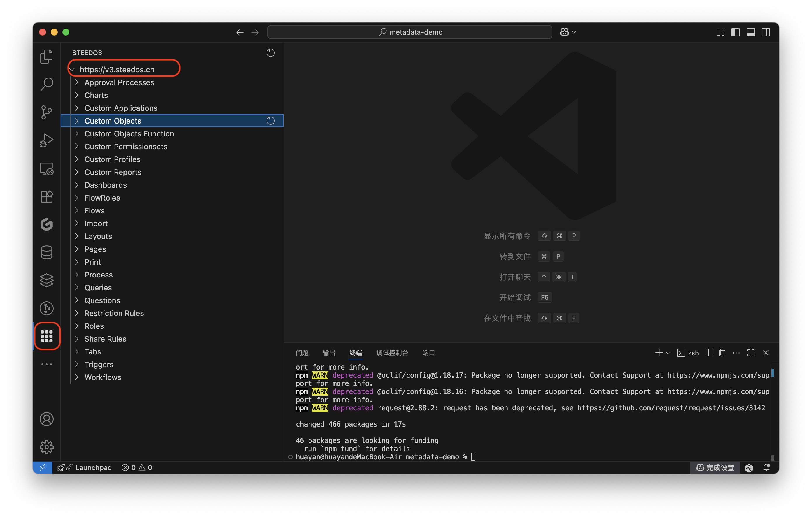The width and height of the screenshot is (812, 517).
Task: Switch to the 调试控制台 tab
Action: pyautogui.click(x=392, y=353)
